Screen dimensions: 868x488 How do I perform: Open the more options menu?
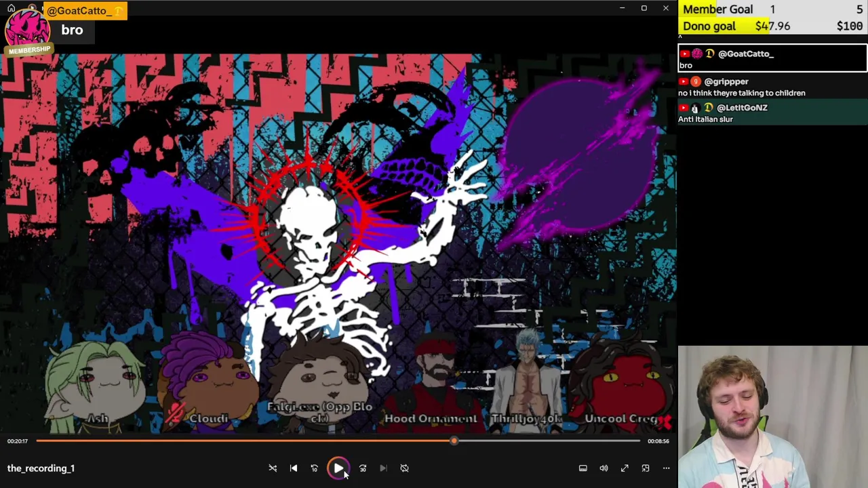pos(666,468)
